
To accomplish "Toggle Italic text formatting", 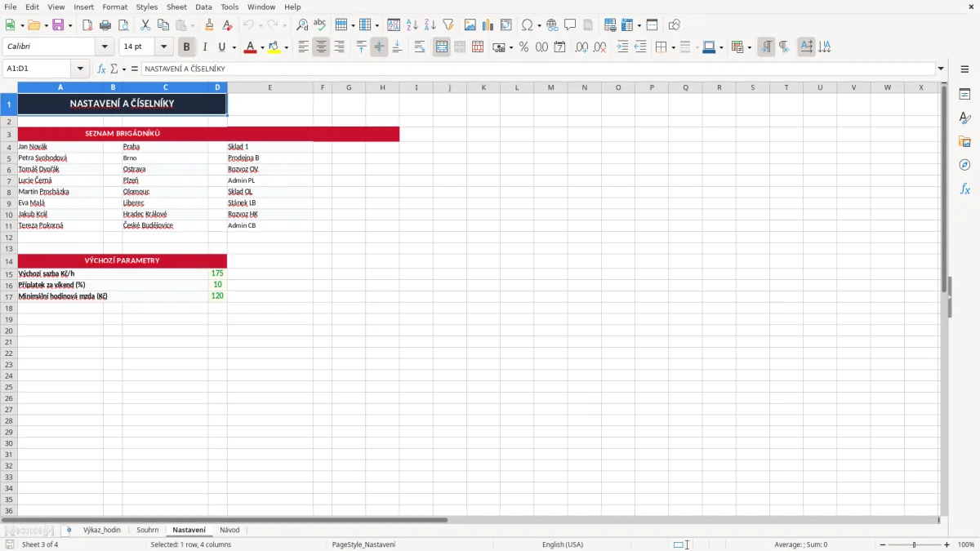I will (205, 47).
